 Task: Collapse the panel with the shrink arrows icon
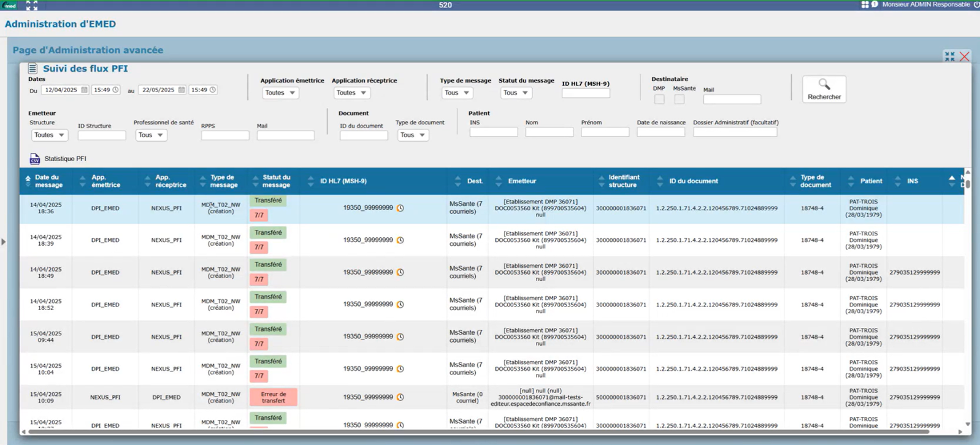point(949,56)
